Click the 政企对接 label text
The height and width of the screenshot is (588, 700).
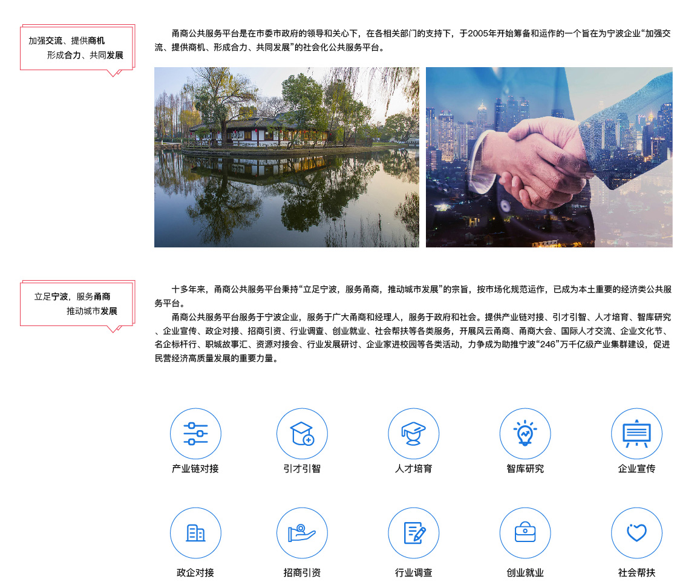tap(195, 572)
